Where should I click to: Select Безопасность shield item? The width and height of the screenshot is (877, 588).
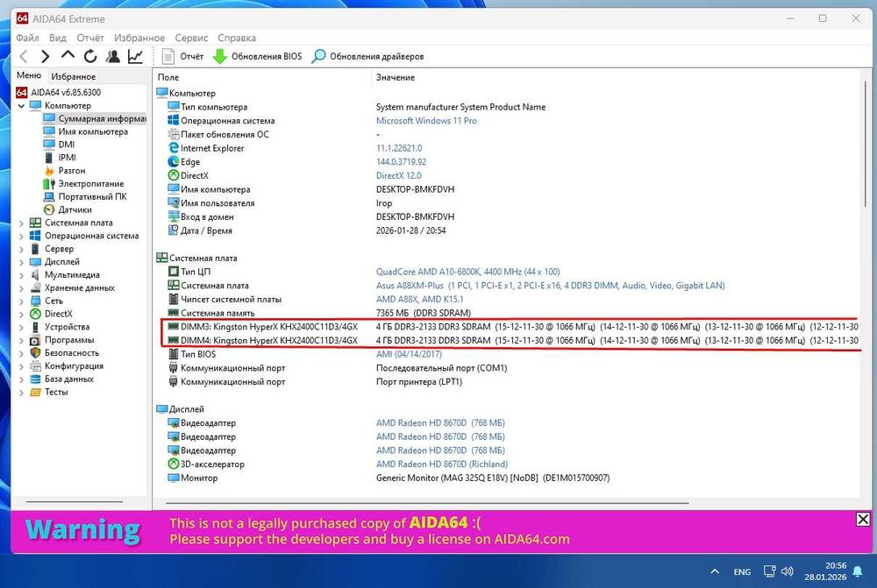[64, 352]
